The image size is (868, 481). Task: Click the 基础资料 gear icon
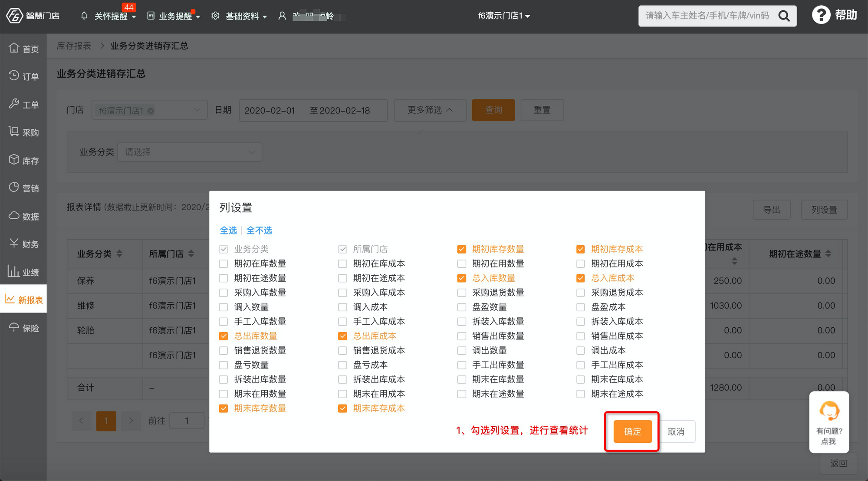(x=215, y=16)
